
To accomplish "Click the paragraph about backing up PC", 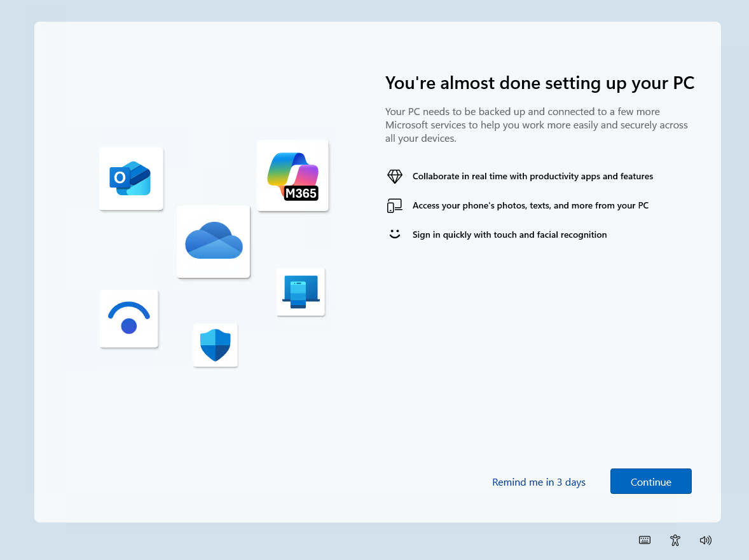I will 536,125.
